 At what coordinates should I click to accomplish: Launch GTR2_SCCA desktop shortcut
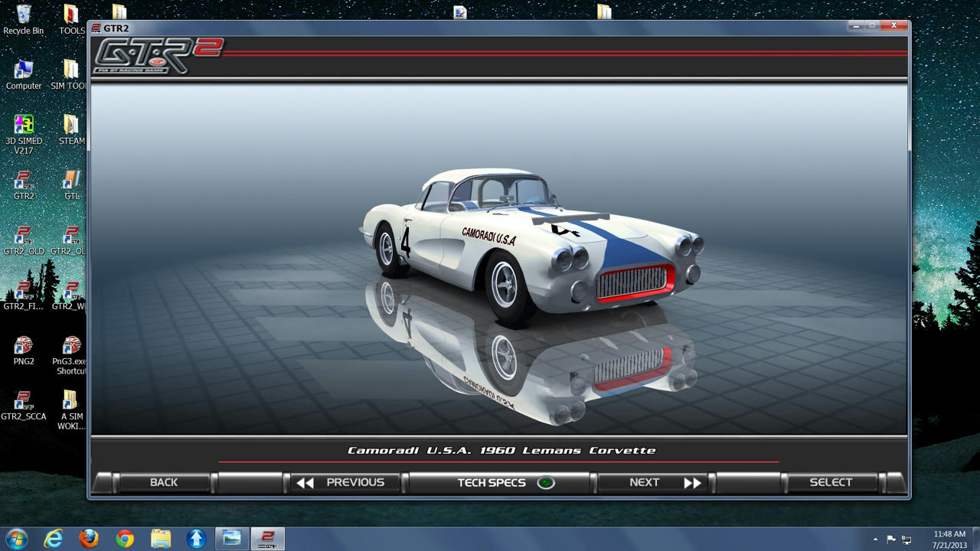coord(24,406)
